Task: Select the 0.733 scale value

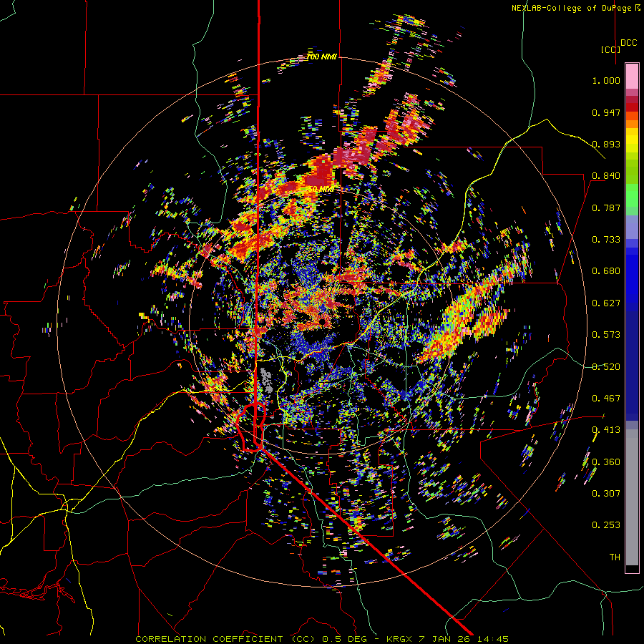Action: coord(606,240)
